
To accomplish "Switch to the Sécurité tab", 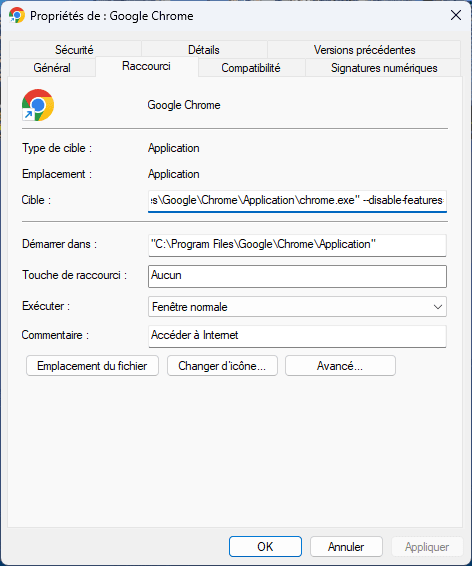I will (75, 49).
